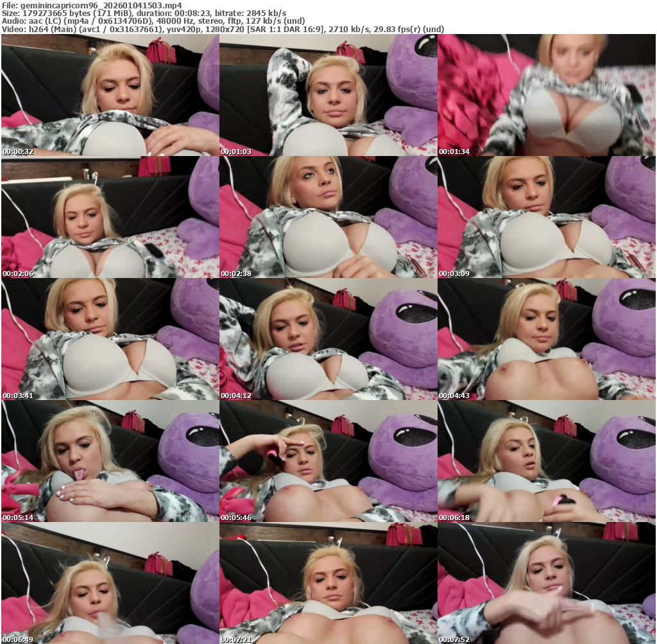Screen dimensions: 657x644
Task: Open the thumbnail frame stamped 00:00:32
Action: click(x=110, y=95)
